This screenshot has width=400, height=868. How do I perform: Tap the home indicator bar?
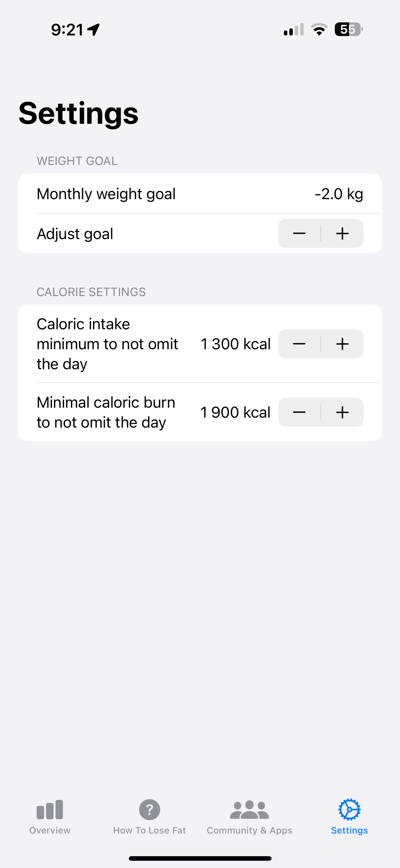coord(200,858)
